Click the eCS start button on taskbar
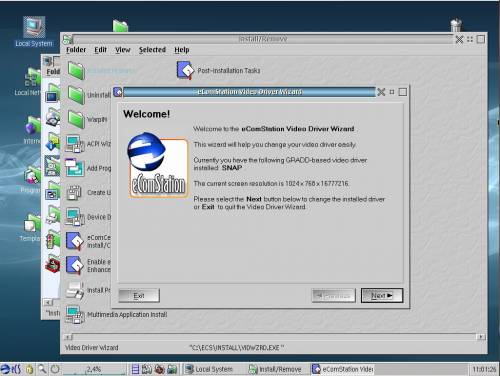The height and width of the screenshot is (376, 500). coord(11,369)
